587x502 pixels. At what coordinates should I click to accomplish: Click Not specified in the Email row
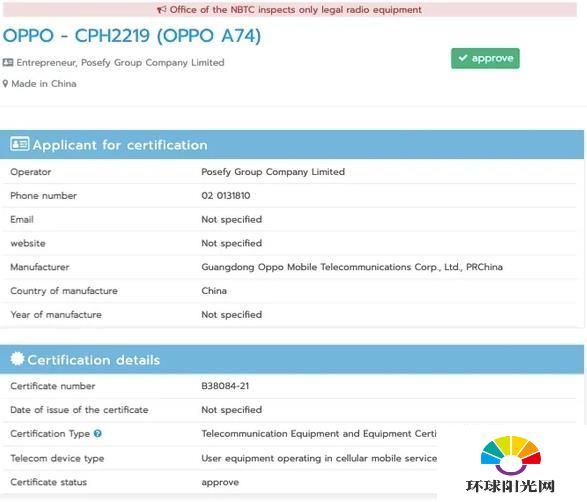coord(231,220)
